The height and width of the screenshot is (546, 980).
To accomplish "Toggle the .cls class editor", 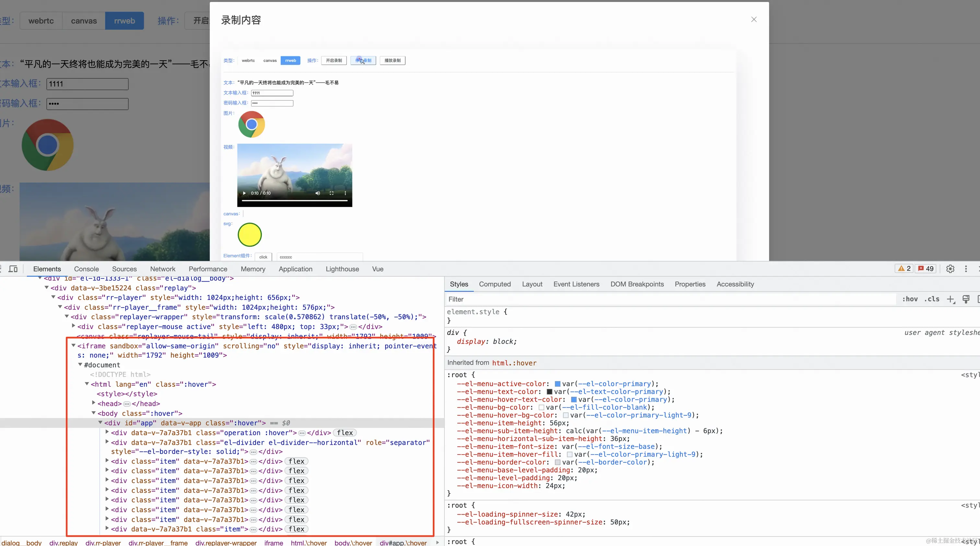I will [x=932, y=299].
